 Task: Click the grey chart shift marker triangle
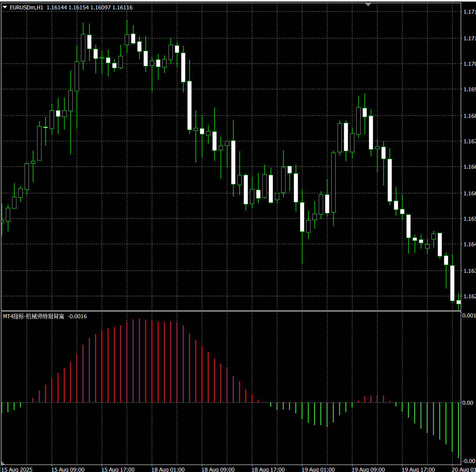[x=368, y=5]
